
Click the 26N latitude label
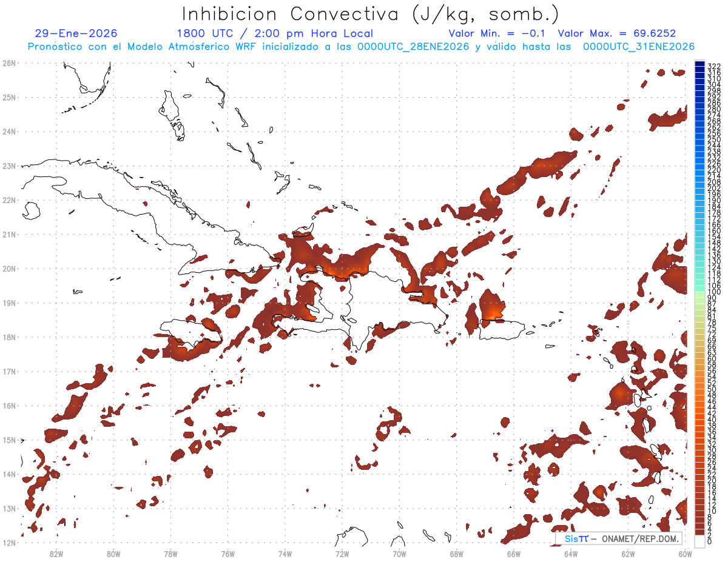point(9,63)
